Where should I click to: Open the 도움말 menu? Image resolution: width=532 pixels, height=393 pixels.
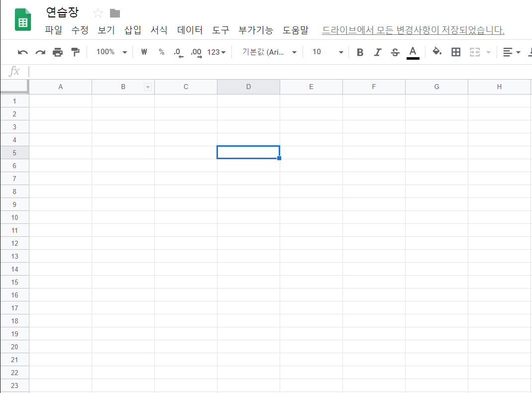coord(296,30)
